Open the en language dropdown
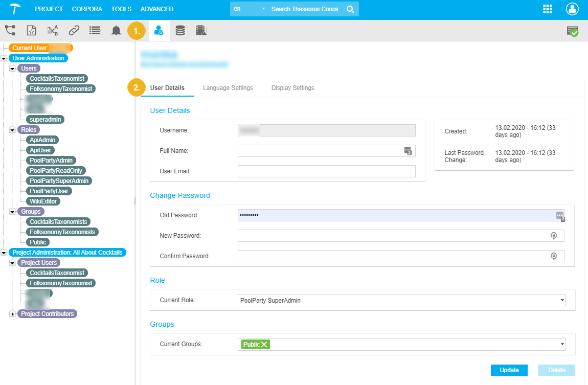 coord(249,9)
